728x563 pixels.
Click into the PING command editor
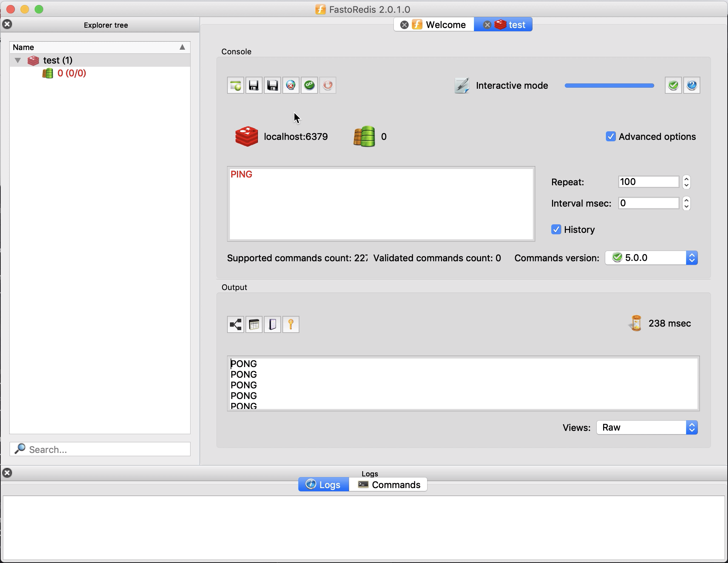[x=381, y=204]
